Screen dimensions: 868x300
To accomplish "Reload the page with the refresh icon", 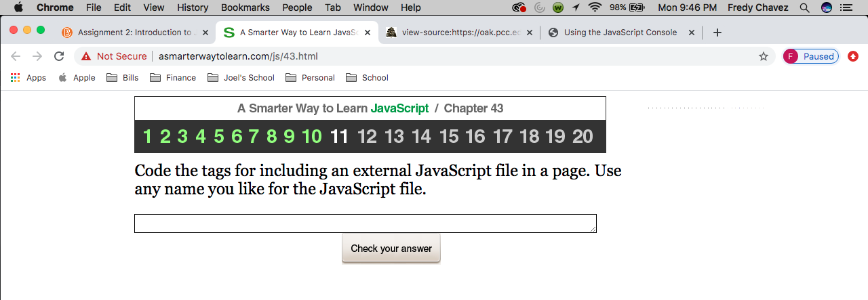I will (59, 56).
